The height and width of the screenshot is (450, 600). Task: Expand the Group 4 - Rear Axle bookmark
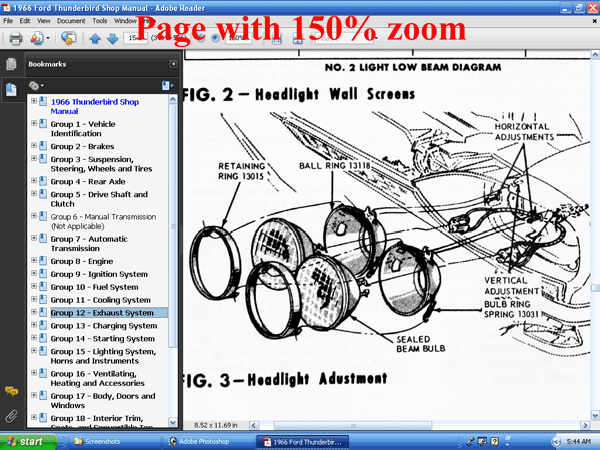(34, 181)
